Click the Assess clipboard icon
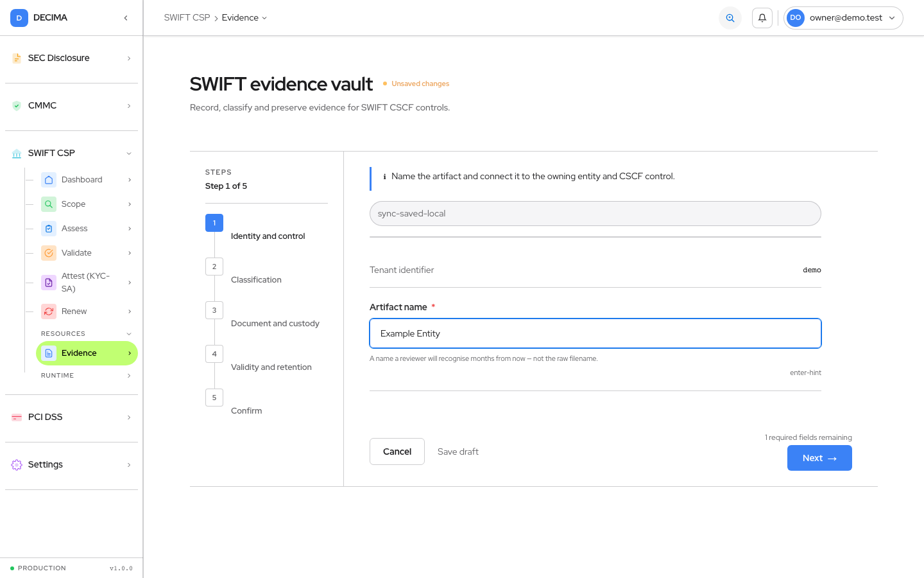924x578 pixels. [x=49, y=229]
